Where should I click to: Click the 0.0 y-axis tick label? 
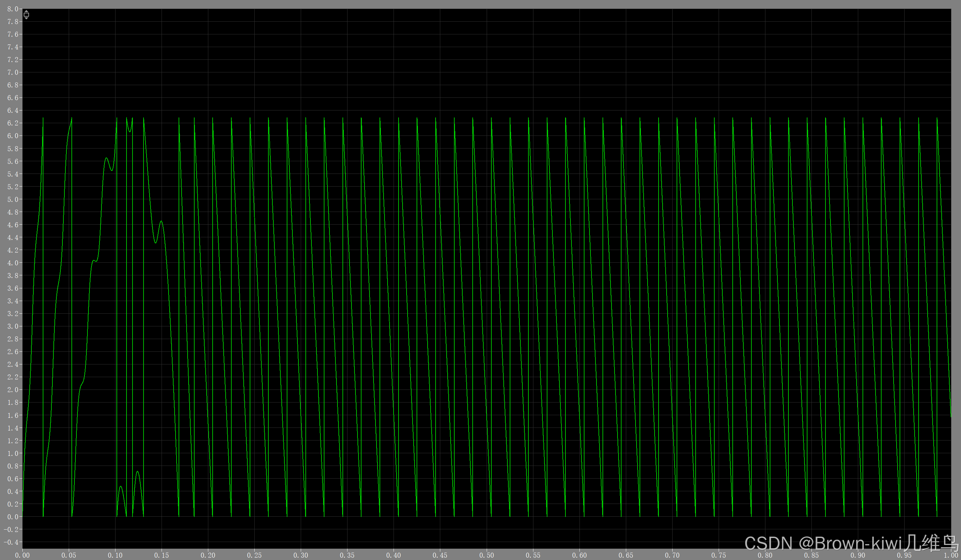click(x=12, y=517)
